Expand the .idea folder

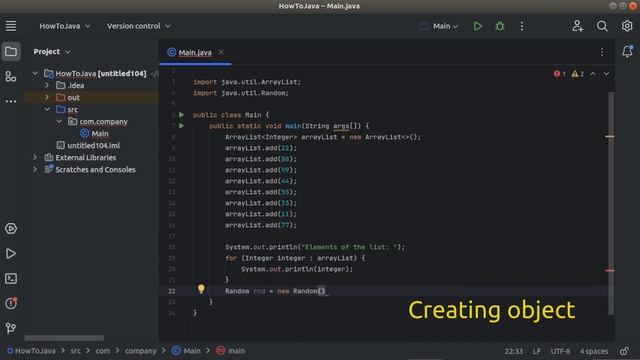pyautogui.click(x=47, y=85)
